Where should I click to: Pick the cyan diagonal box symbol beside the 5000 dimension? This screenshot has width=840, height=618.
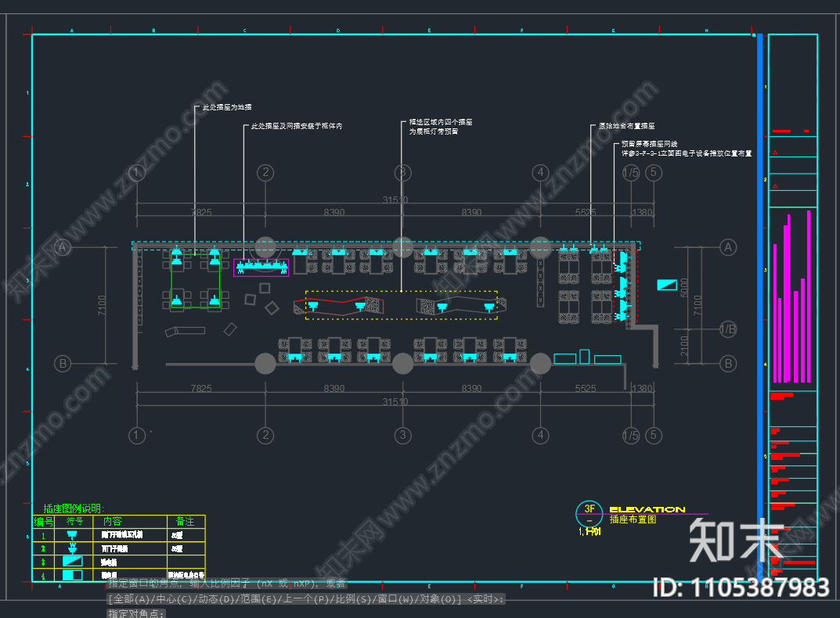[x=667, y=285]
